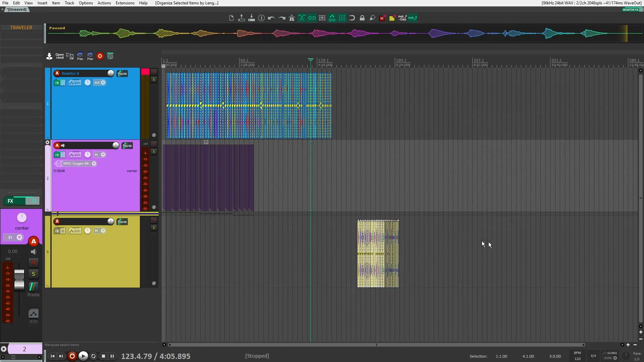Open FX chain on Reaktor 6 track
Image resolution: width=644 pixels, height=362 pixels.
tap(57, 83)
